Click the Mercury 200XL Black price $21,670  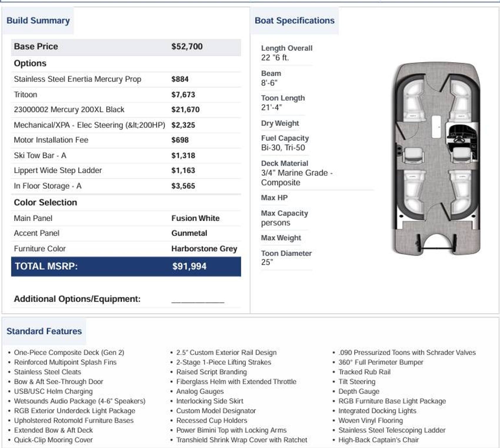(x=185, y=110)
